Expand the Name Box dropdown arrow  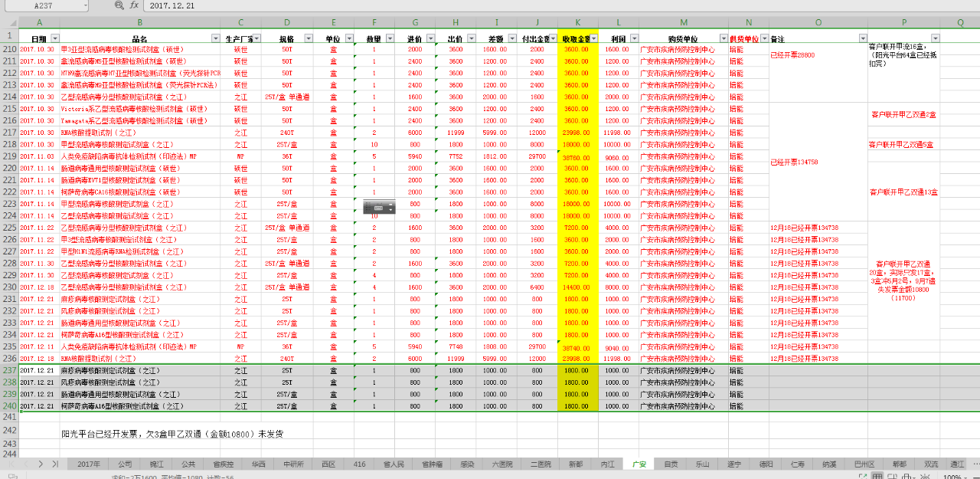85,5
